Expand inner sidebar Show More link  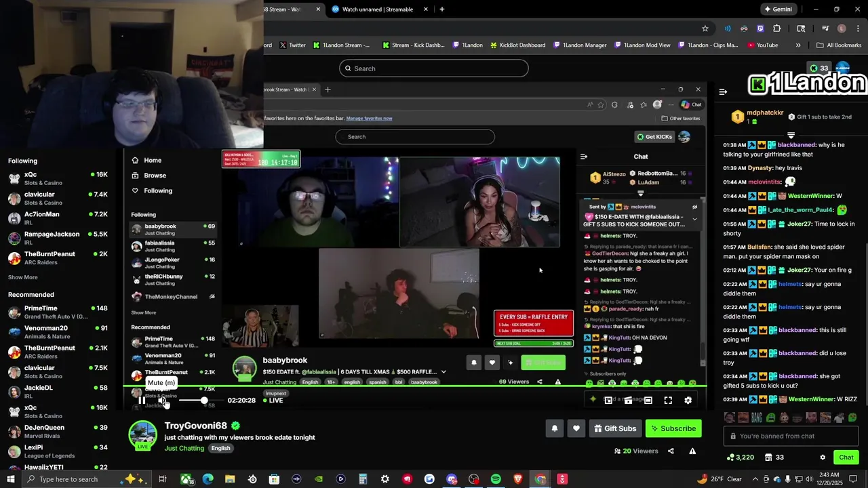tap(144, 312)
